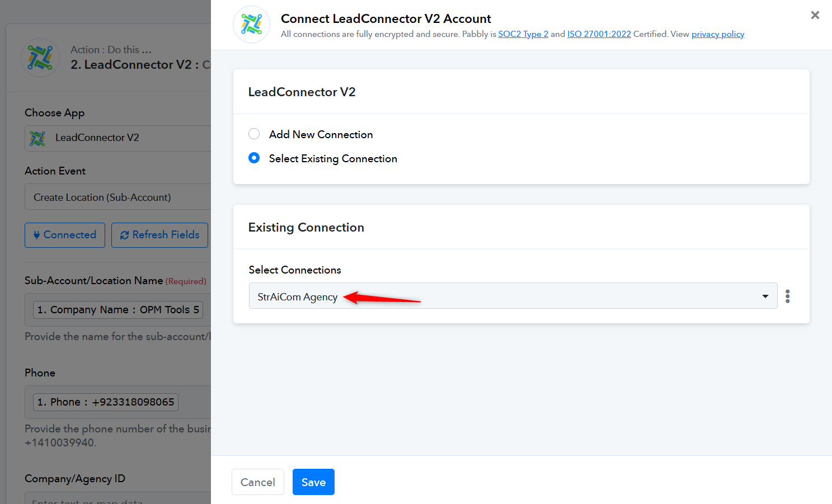Click the 'Choose App' label in background
The image size is (832, 504).
click(x=54, y=113)
